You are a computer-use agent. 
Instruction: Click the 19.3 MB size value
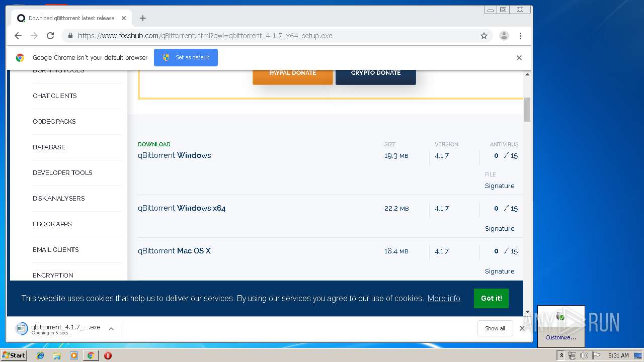point(396,156)
